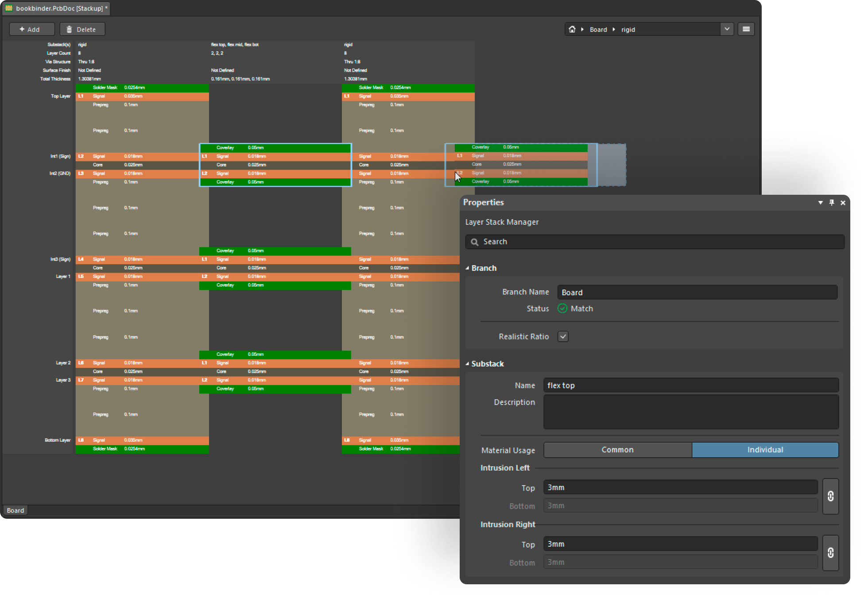Pin the Properties panel using the pin icon
This screenshot has height=602, width=868.
point(832,203)
